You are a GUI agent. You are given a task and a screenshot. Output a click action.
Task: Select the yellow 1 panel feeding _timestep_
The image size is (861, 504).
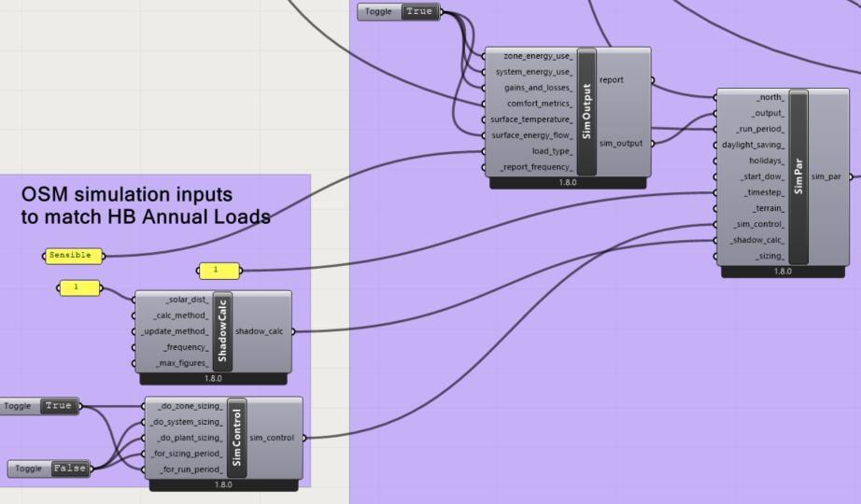[x=219, y=271]
